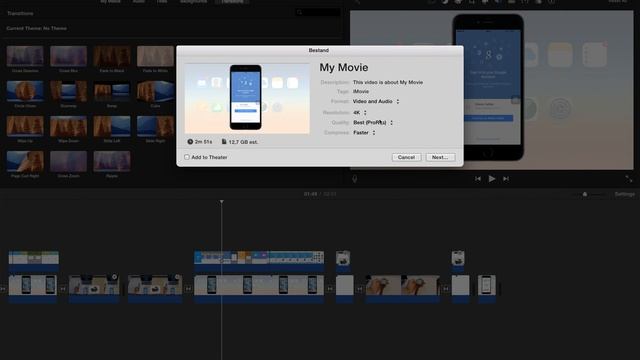Click the Next button in export dialog

pos(440,157)
